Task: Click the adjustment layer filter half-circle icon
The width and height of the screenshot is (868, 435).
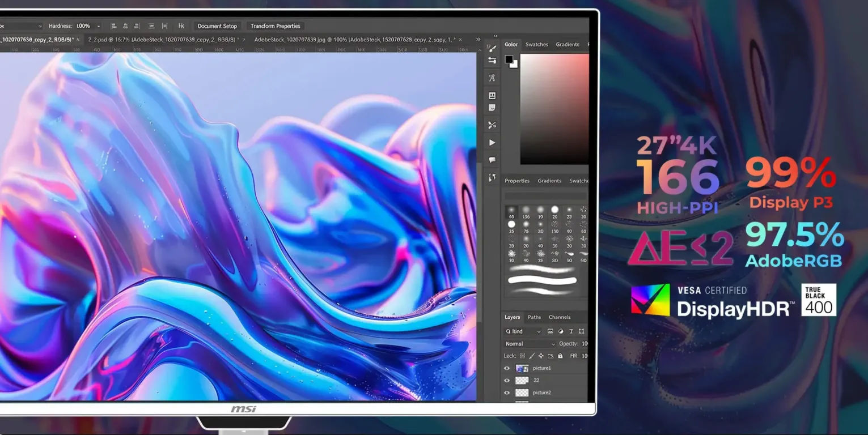Action: click(x=561, y=331)
